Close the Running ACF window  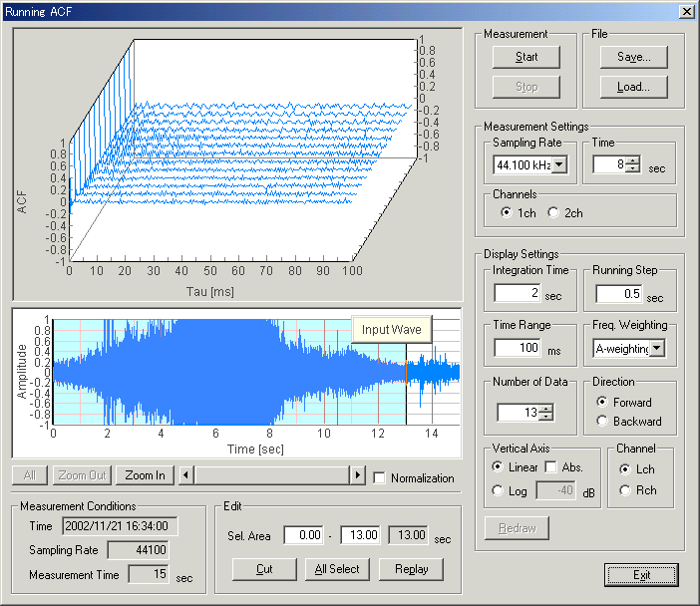pyautogui.click(x=687, y=11)
